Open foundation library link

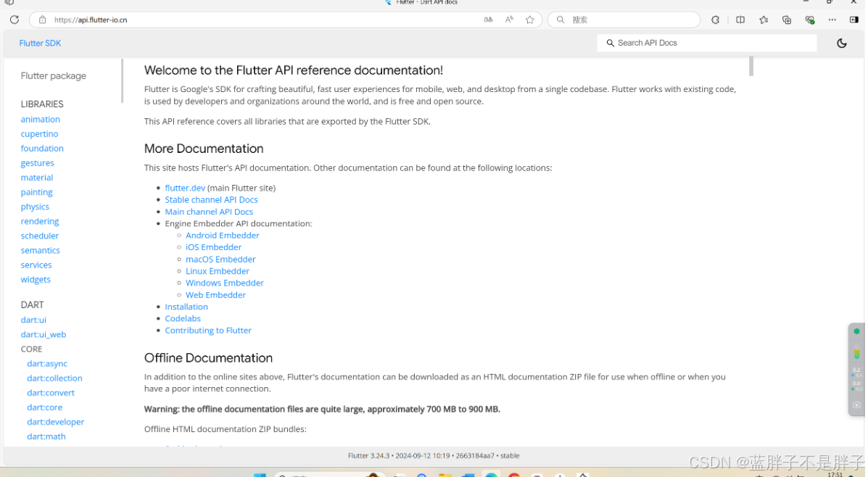tap(42, 149)
